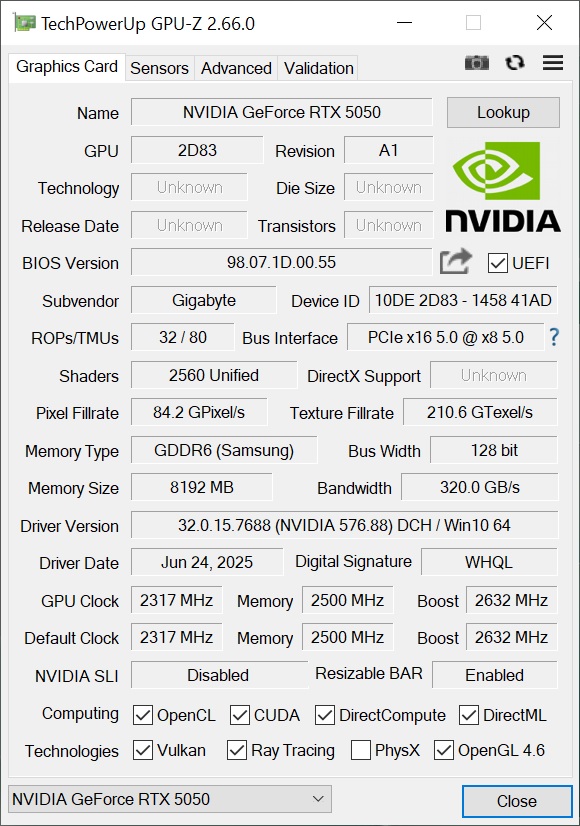Click the Close button
The height and width of the screenshot is (826, 580).
pyautogui.click(x=517, y=801)
